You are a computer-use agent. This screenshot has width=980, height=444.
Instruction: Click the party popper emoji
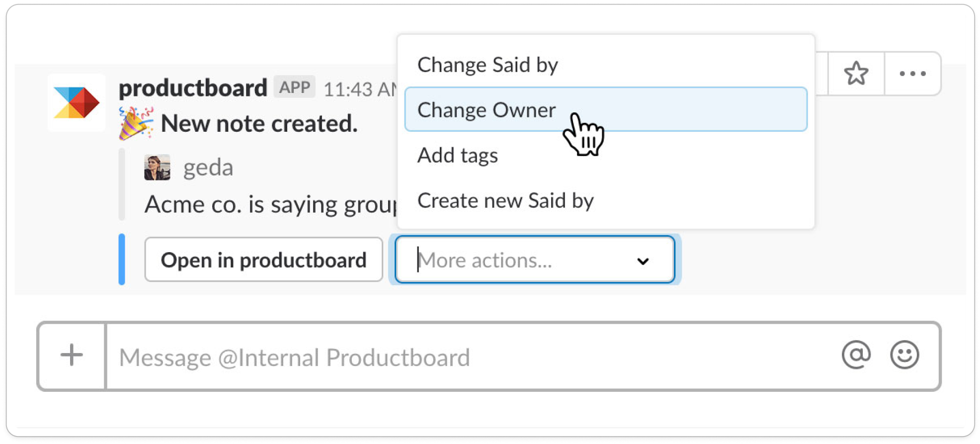click(x=135, y=123)
